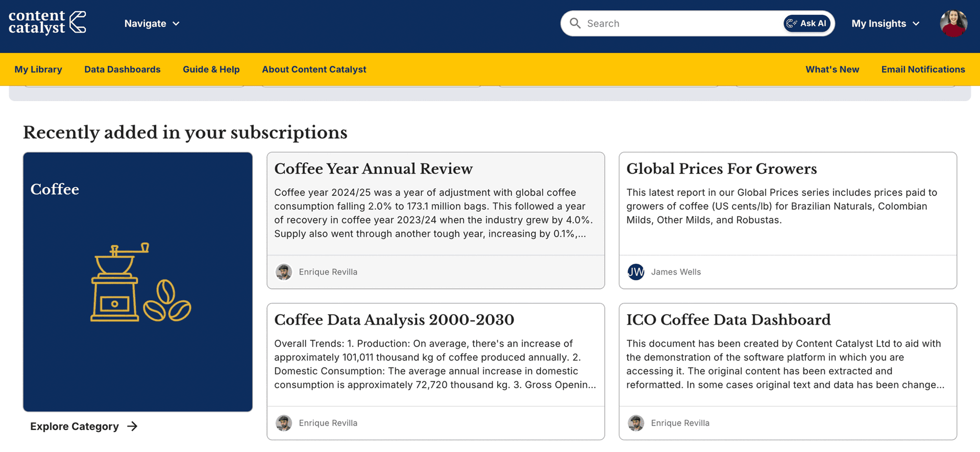The image size is (980, 452).
Task: Open the What's New page
Action: [x=832, y=69]
